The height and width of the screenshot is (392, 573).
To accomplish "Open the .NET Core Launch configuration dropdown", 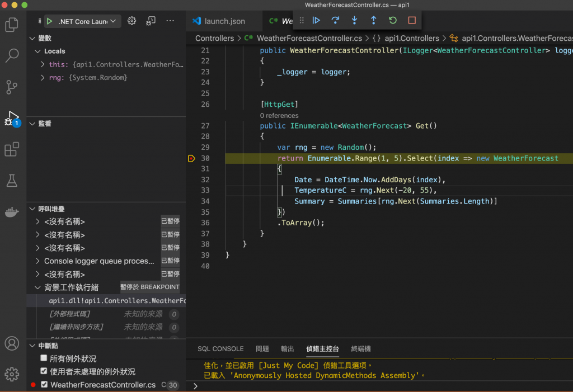I will click(x=83, y=21).
